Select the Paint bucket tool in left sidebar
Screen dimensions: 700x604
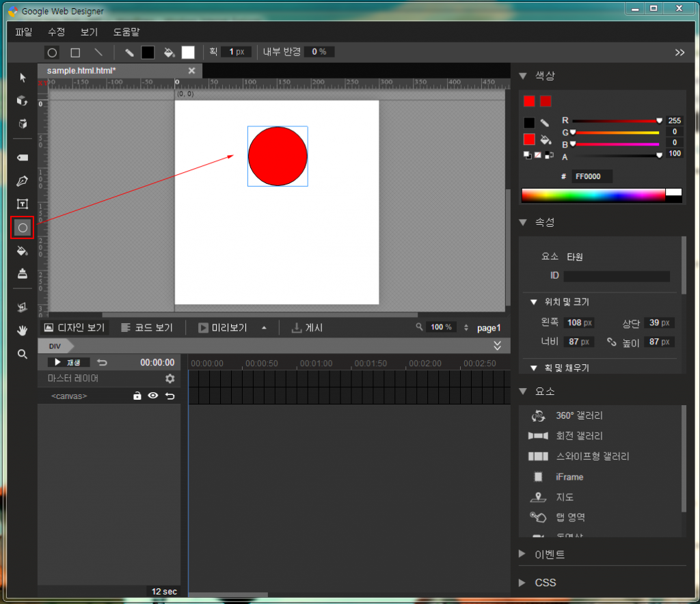(23, 251)
